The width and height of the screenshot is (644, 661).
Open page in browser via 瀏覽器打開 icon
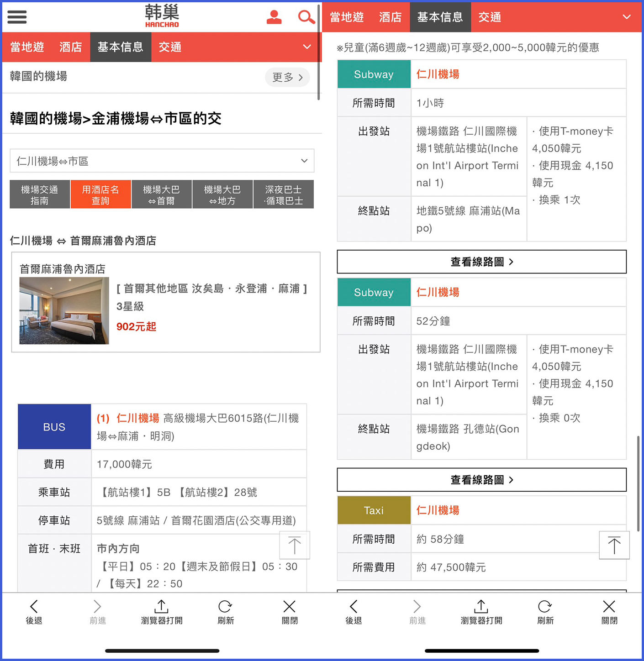pos(161,612)
